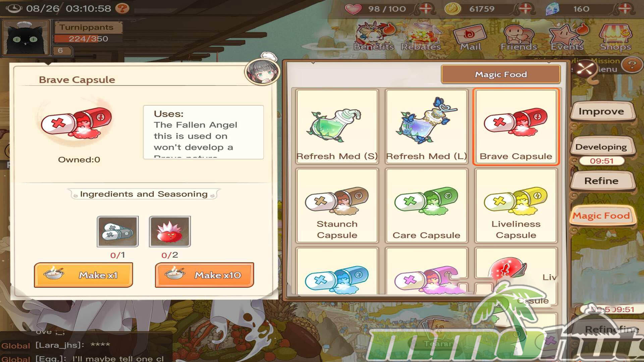This screenshot has height=362, width=644.
Task: Add hearts with the plus button
Action: (426, 9)
